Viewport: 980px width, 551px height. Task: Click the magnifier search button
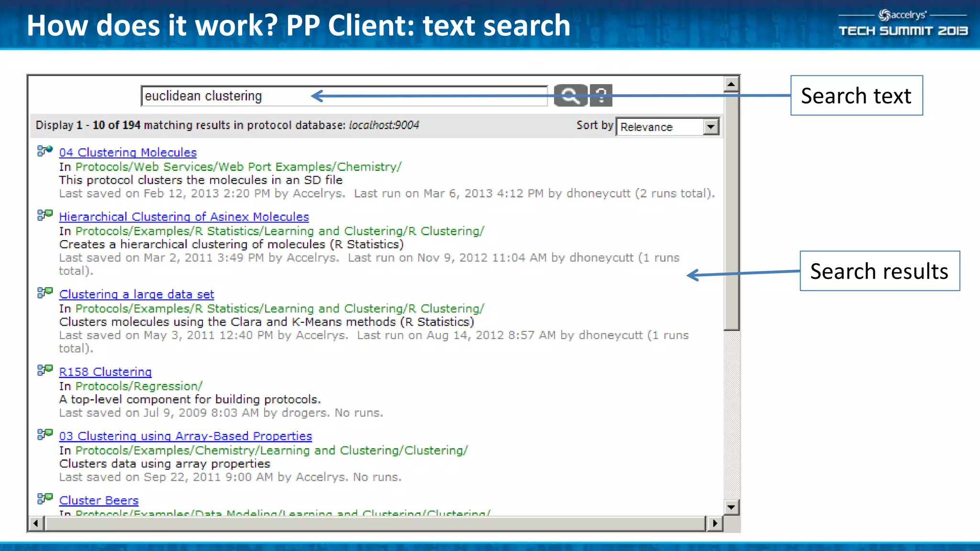570,95
